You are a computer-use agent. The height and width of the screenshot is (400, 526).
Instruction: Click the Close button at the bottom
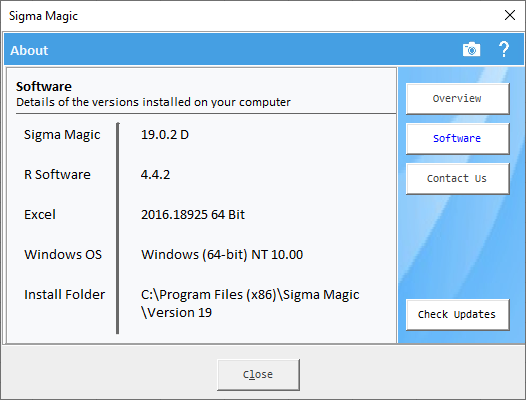point(258,374)
